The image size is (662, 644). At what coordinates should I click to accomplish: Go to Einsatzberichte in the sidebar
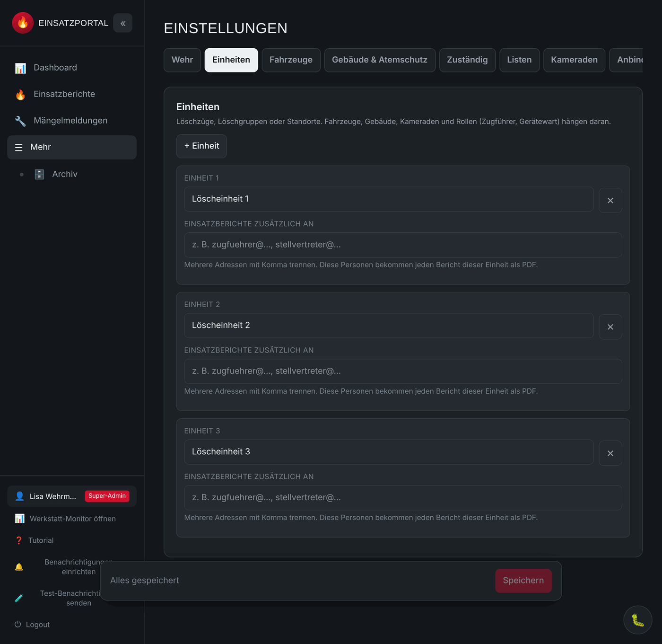point(72,94)
